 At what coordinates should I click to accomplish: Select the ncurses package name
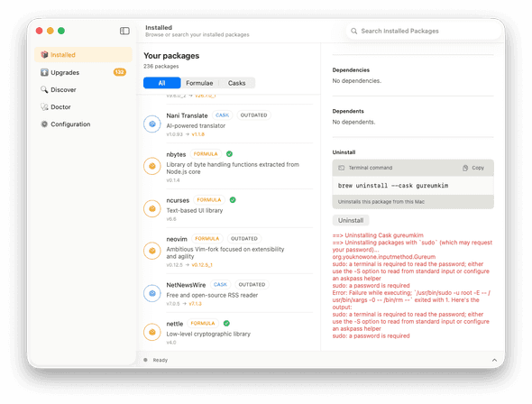[178, 200]
